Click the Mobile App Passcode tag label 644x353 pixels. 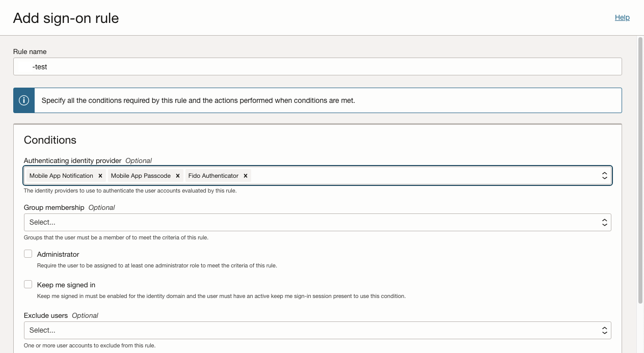pyautogui.click(x=141, y=176)
